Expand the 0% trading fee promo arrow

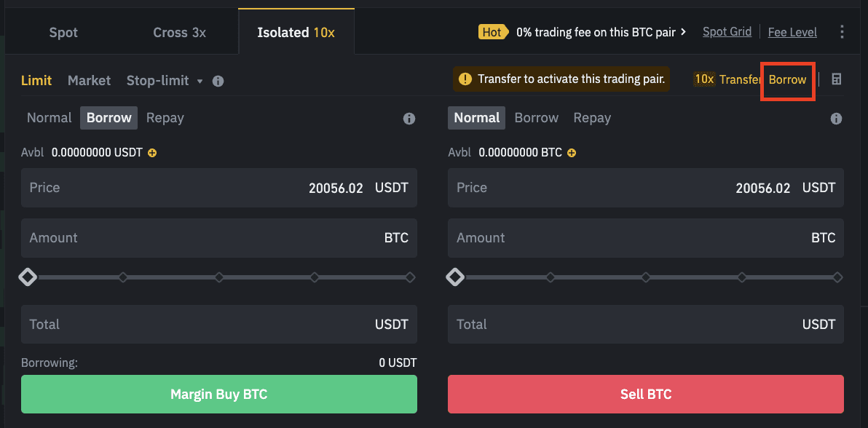(x=683, y=32)
